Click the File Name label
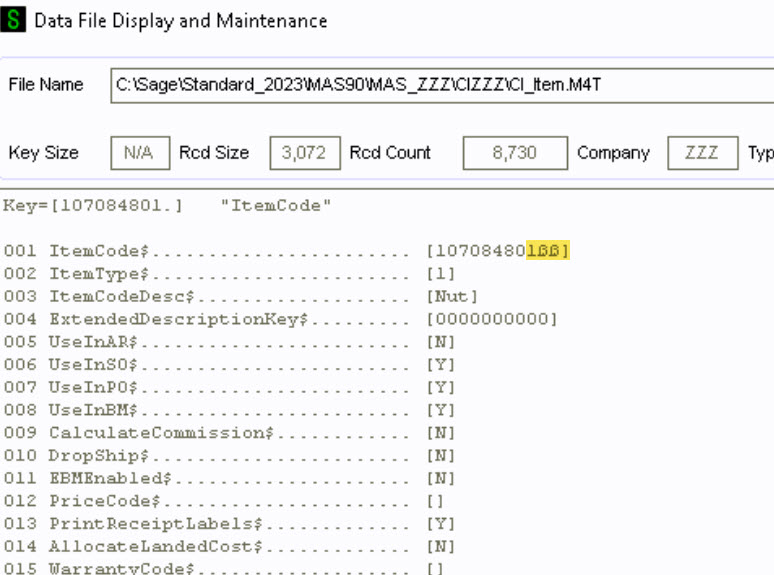The height and width of the screenshot is (575, 774). (x=46, y=84)
